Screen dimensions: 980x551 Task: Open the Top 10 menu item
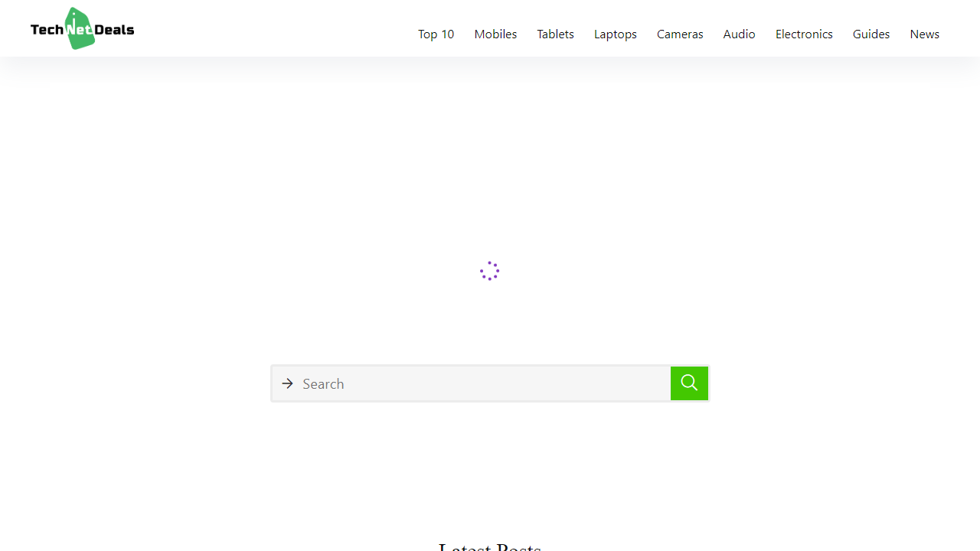436,34
